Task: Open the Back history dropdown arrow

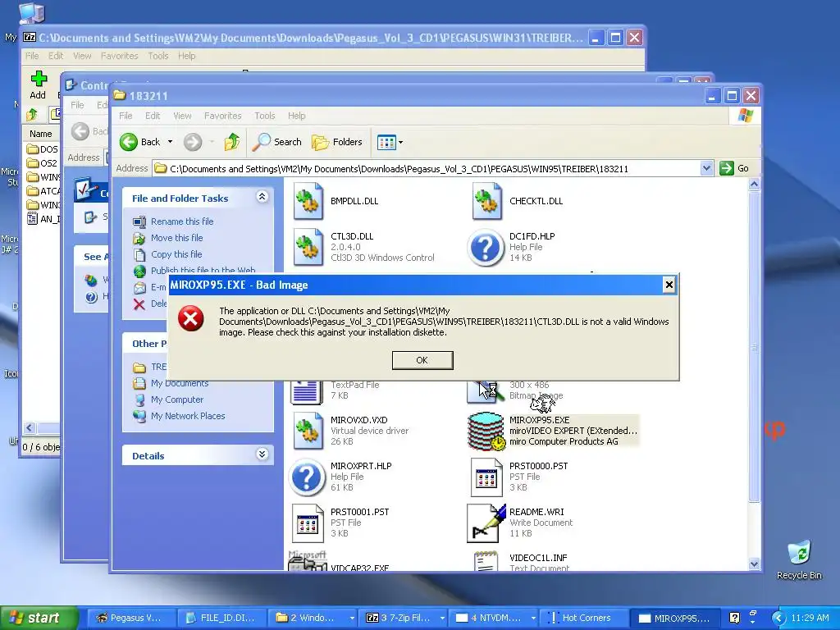Action: coord(171,142)
